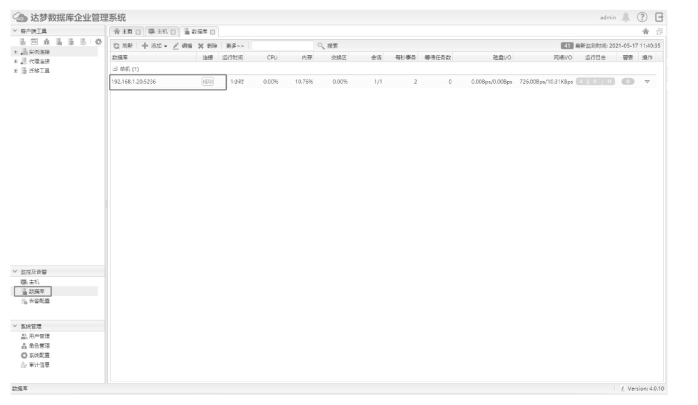The width and height of the screenshot is (698, 405).
Task: Open the 添加 add dropdown
Action: pos(154,45)
